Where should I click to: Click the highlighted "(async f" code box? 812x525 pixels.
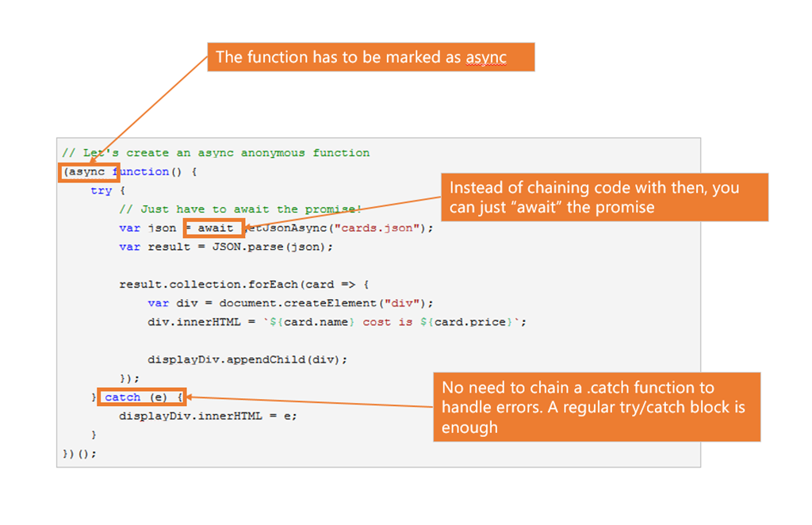point(88,171)
